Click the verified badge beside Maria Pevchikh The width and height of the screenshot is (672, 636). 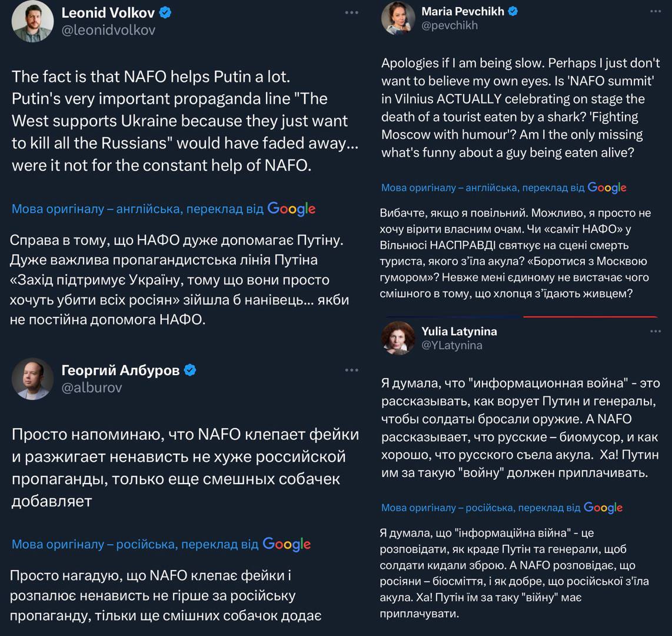(x=513, y=11)
